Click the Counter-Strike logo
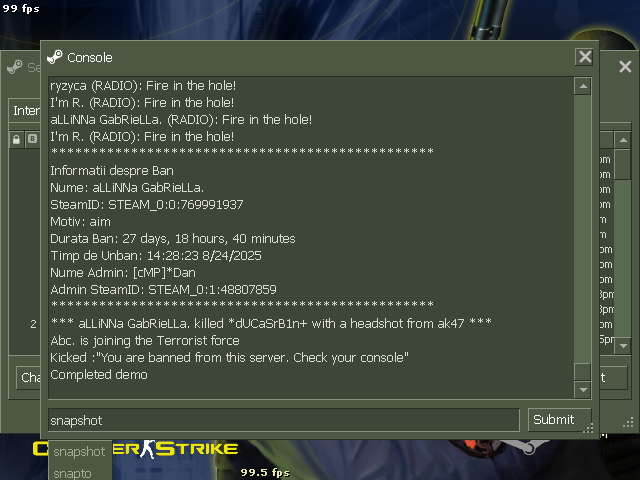 click(136, 449)
